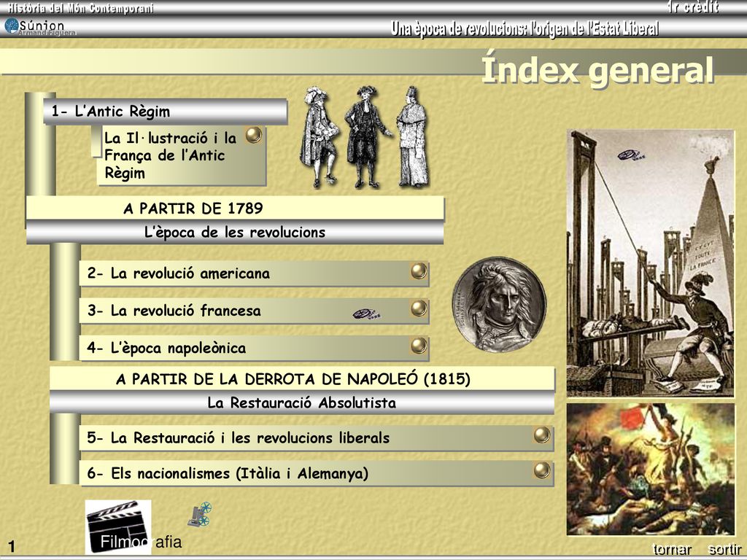Click the movie projector icon near Filmografia
The width and height of the screenshot is (747, 560).
point(199,514)
